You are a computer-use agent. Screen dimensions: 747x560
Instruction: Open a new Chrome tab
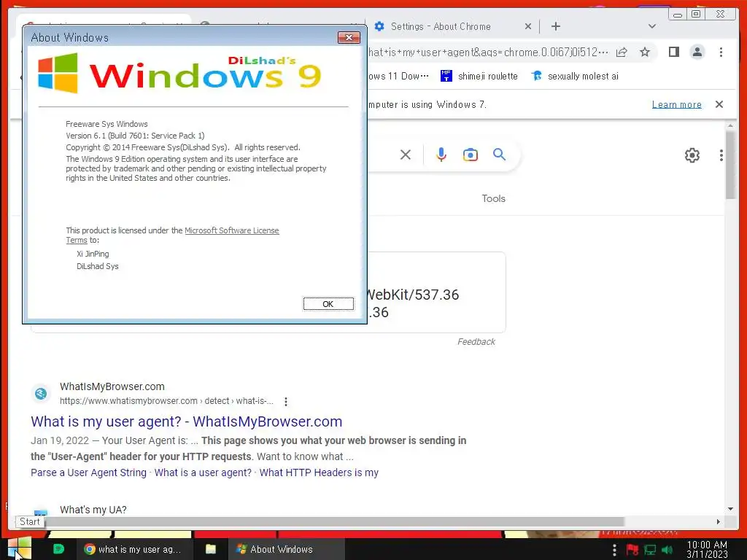[555, 27]
